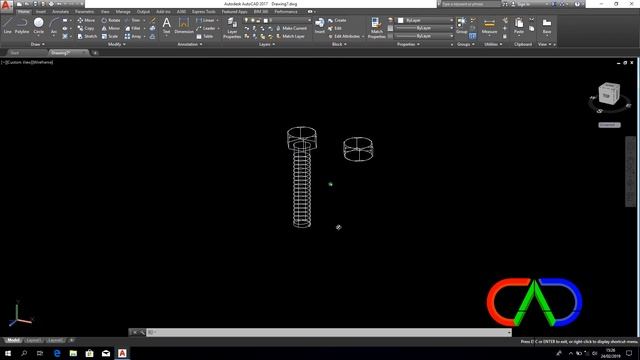The width and height of the screenshot is (640, 360).
Task: Select the Line tool
Action: [x=7, y=25]
